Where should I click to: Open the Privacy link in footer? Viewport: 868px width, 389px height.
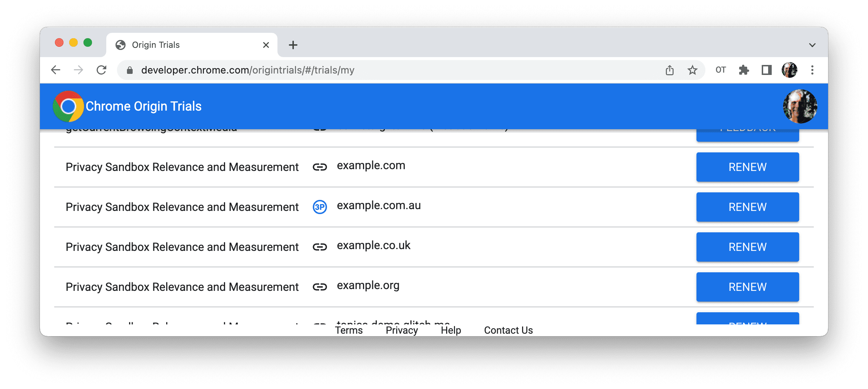tap(402, 329)
